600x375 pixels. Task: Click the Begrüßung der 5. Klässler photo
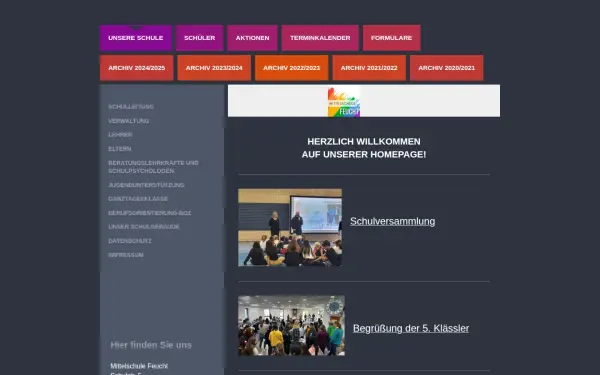(x=291, y=326)
